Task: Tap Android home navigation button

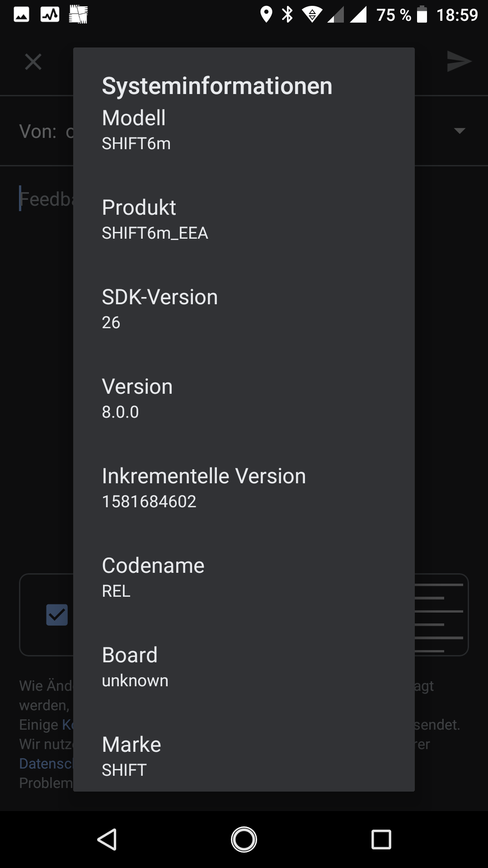Action: [244, 840]
